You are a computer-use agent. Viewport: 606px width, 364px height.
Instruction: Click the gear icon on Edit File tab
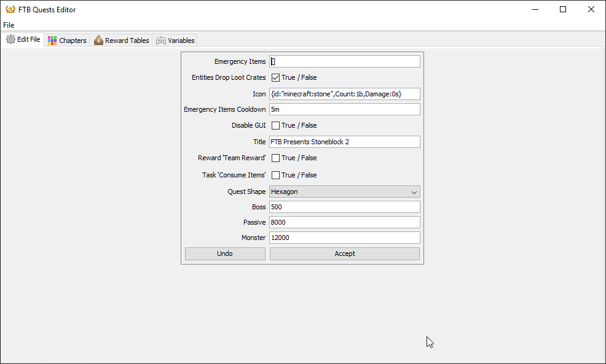coord(10,40)
